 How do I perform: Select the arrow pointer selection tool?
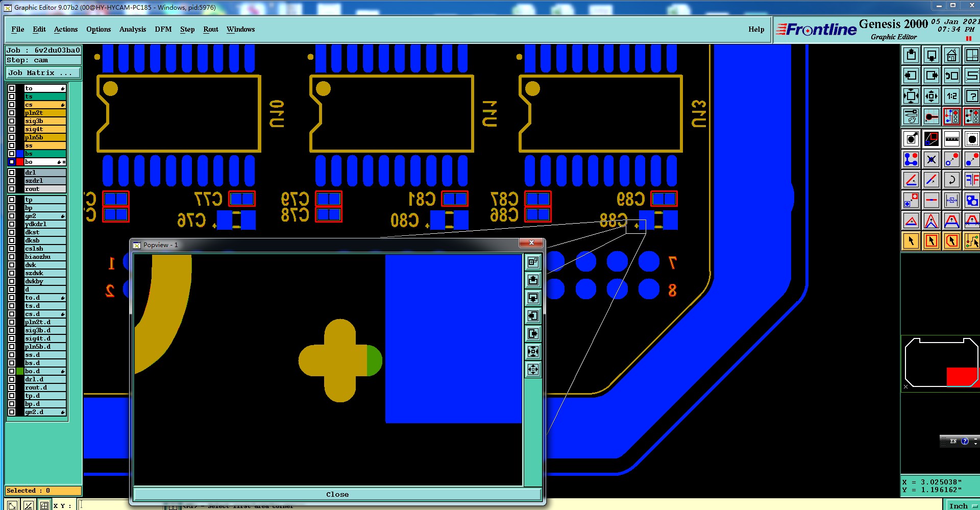coord(911,241)
